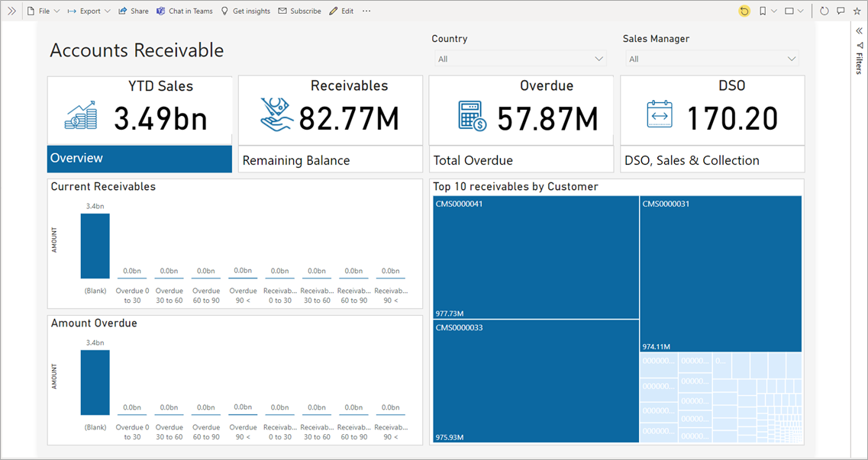The image size is (868, 460).
Task: Expand the Filters pane
Action: tap(859, 31)
